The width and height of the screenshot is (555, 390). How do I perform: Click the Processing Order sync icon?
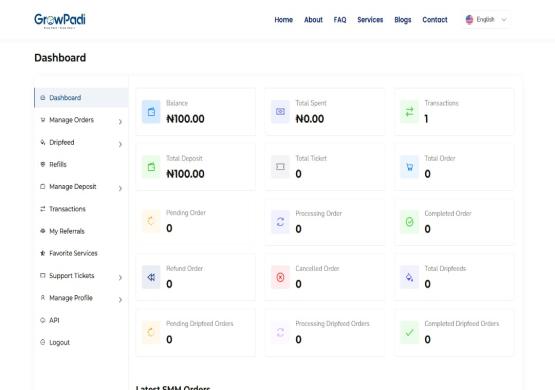tap(280, 222)
